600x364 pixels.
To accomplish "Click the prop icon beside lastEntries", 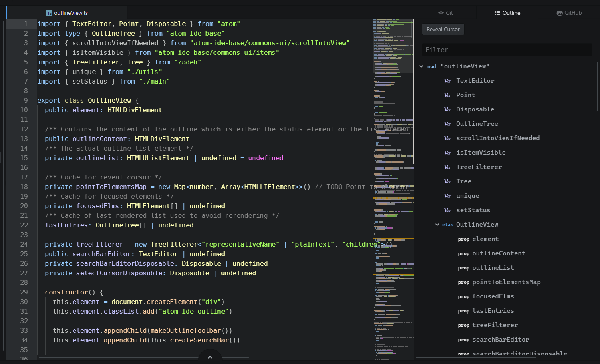I will point(464,311).
